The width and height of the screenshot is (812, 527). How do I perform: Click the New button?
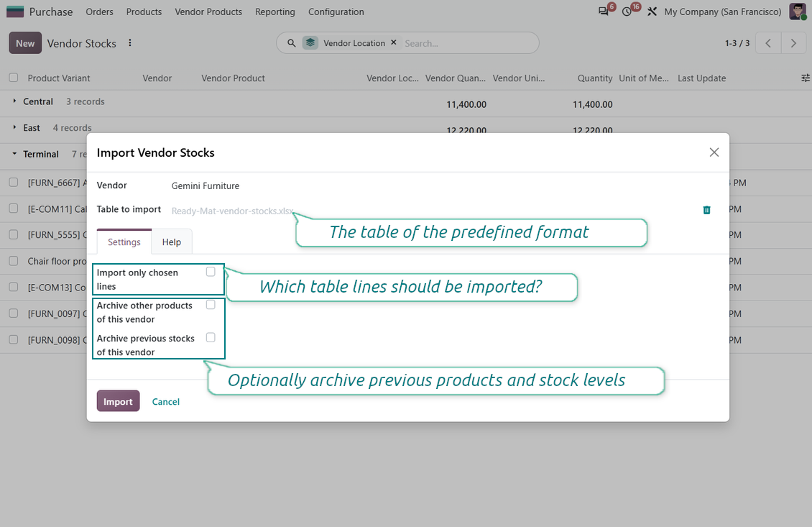click(x=25, y=44)
